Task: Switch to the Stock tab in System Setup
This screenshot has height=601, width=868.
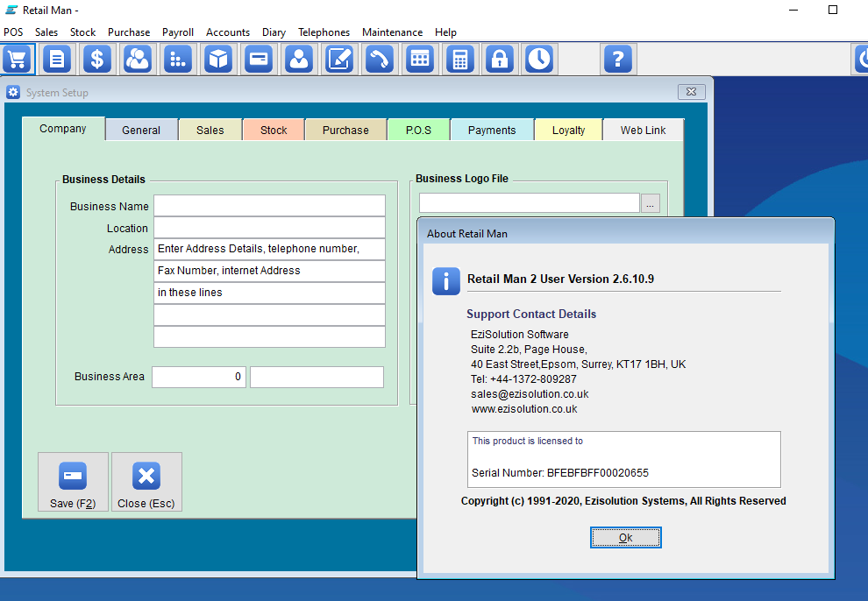Action: pyautogui.click(x=274, y=130)
